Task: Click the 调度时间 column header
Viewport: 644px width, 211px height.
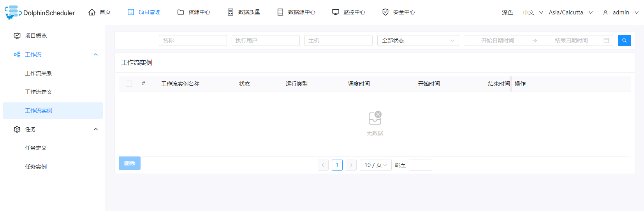Action: [x=359, y=84]
